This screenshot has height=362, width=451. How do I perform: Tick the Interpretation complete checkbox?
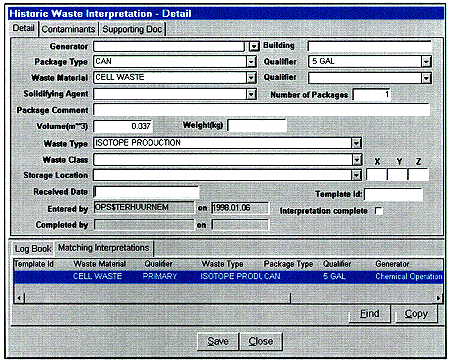point(379,211)
